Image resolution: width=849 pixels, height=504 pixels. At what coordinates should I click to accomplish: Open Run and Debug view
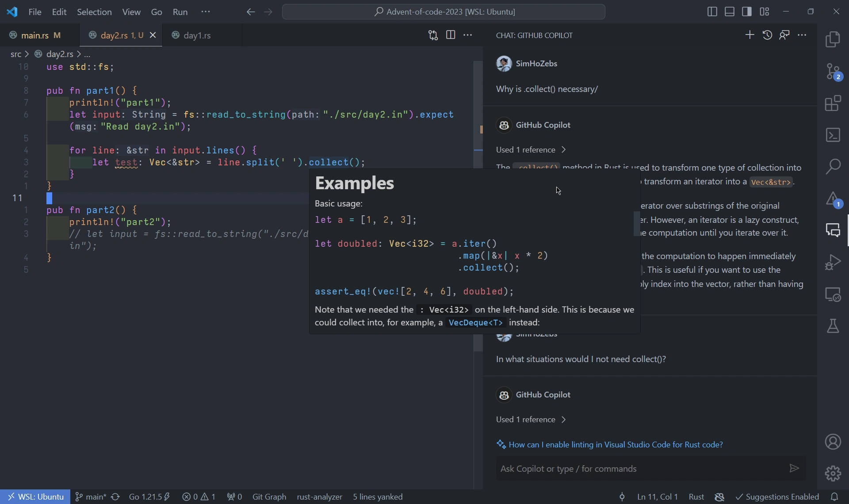833,262
